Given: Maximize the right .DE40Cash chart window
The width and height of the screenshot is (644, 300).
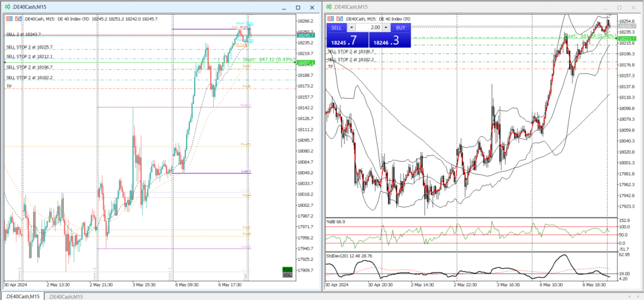Looking at the screenshot, I should [619, 8].
